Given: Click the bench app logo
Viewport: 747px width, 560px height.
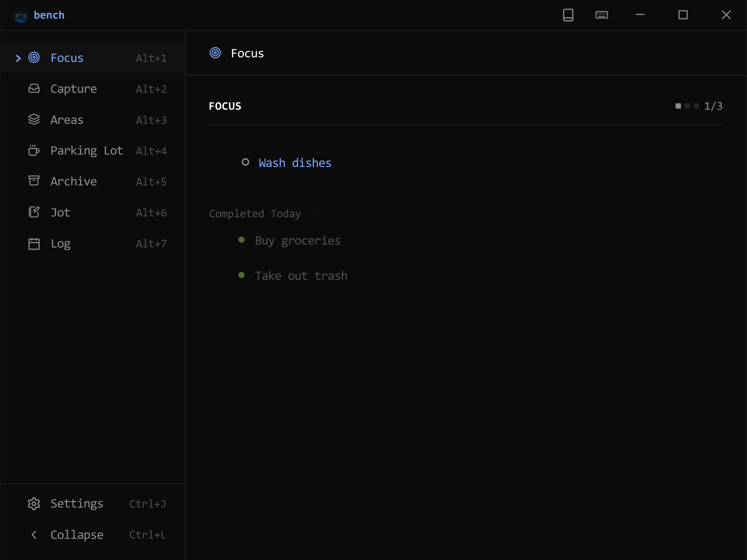Looking at the screenshot, I should tap(21, 15).
